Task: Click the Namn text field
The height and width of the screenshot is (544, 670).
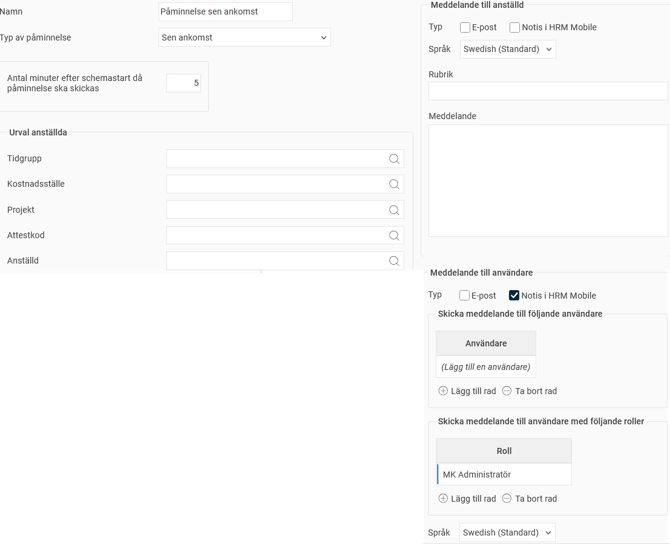Action: (225, 12)
